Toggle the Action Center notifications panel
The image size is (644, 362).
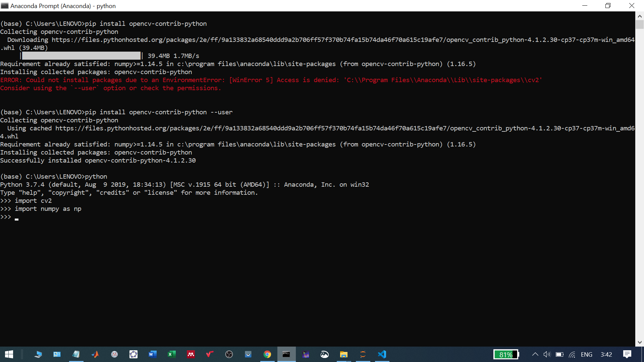pos(628,354)
